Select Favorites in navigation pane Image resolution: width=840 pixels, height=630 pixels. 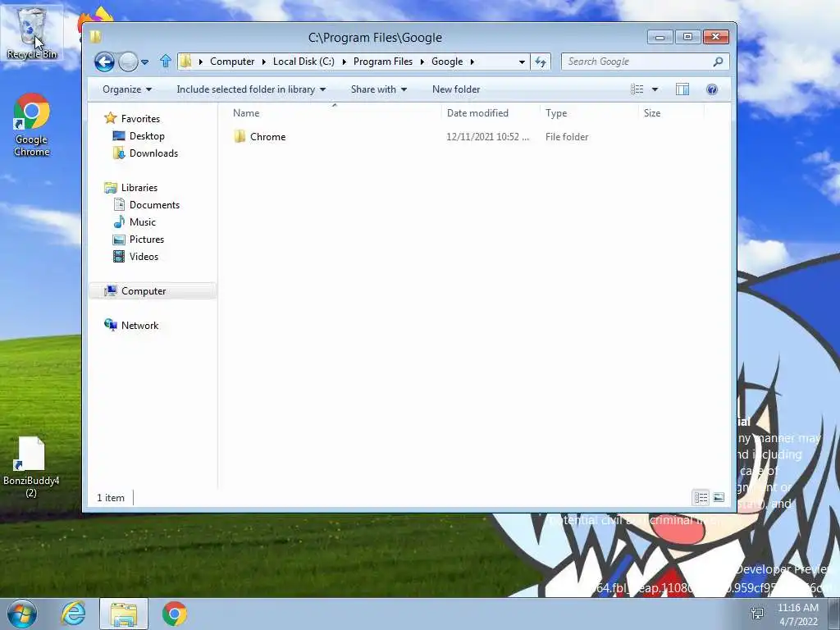tap(140, 118)
